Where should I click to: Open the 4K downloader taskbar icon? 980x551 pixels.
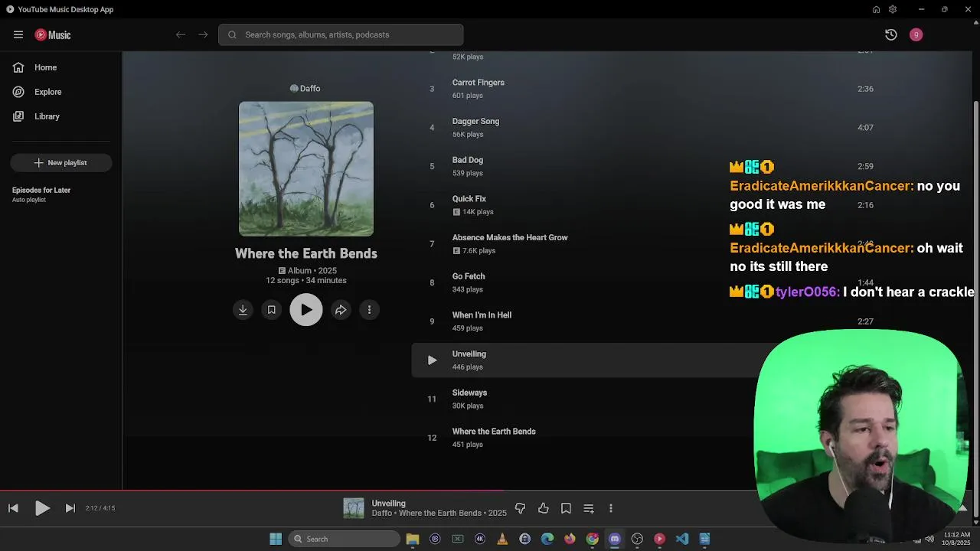coord(480,539)
